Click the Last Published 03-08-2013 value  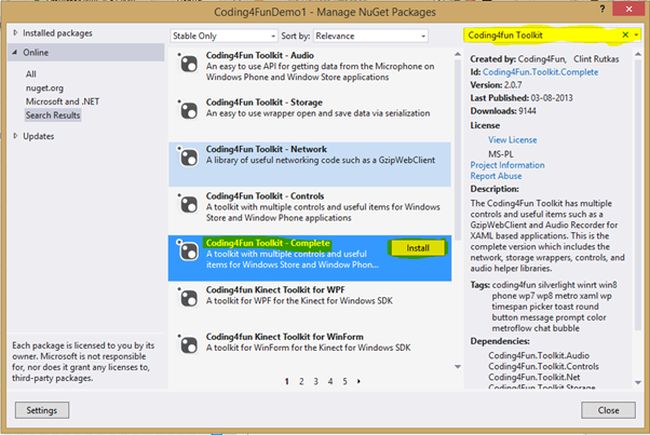coord(552,98)
